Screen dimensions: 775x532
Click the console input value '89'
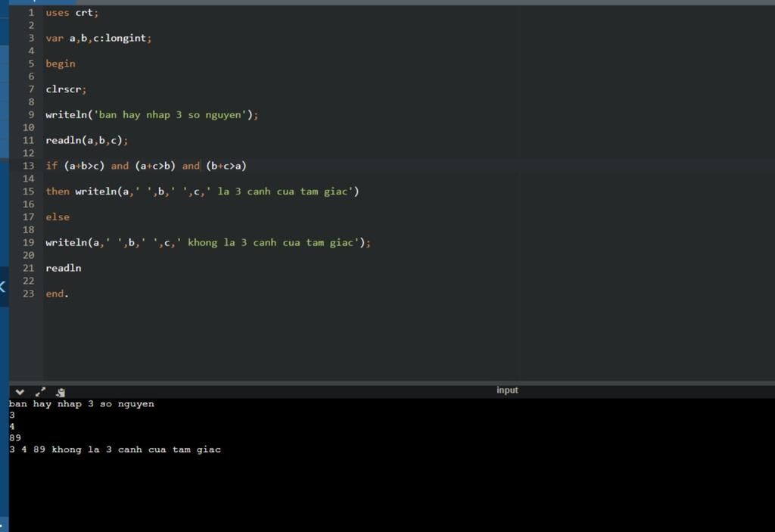coord(15,438)
